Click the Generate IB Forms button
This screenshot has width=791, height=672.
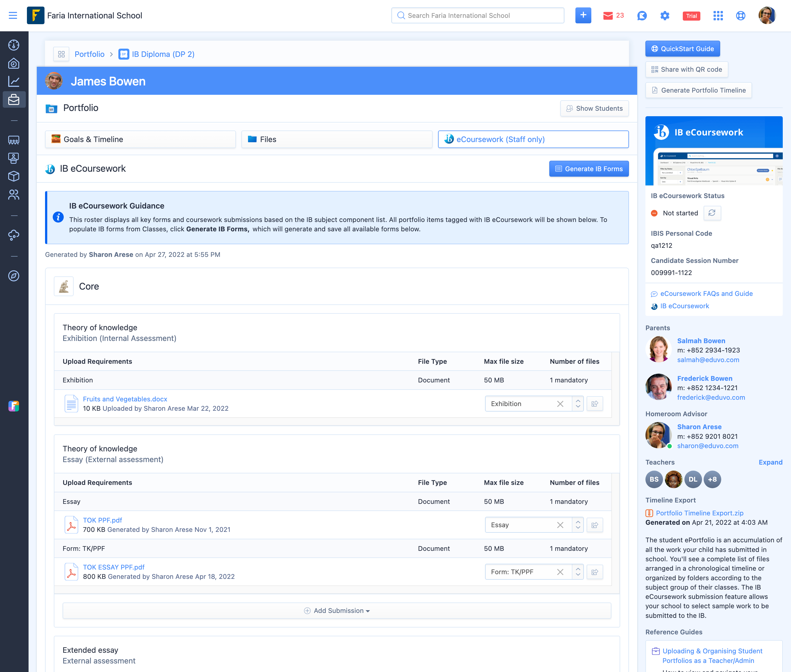(x=589, y=169)
